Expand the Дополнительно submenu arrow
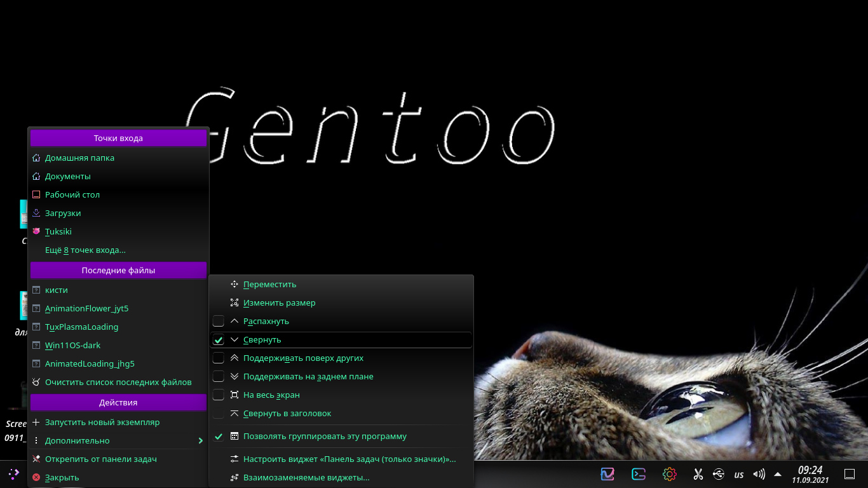This screenshot has height=488, width=868. point(200,440)
